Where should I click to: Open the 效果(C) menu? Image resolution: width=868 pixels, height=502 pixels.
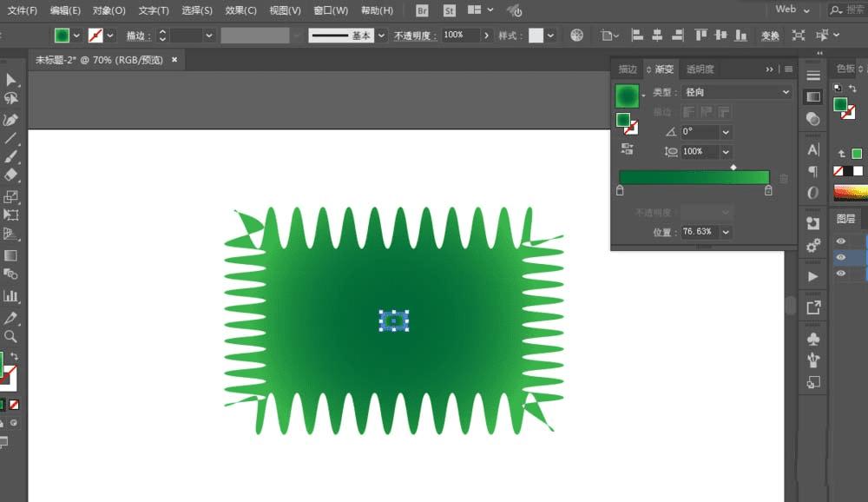pyautogui.click(x=240, y=10)
